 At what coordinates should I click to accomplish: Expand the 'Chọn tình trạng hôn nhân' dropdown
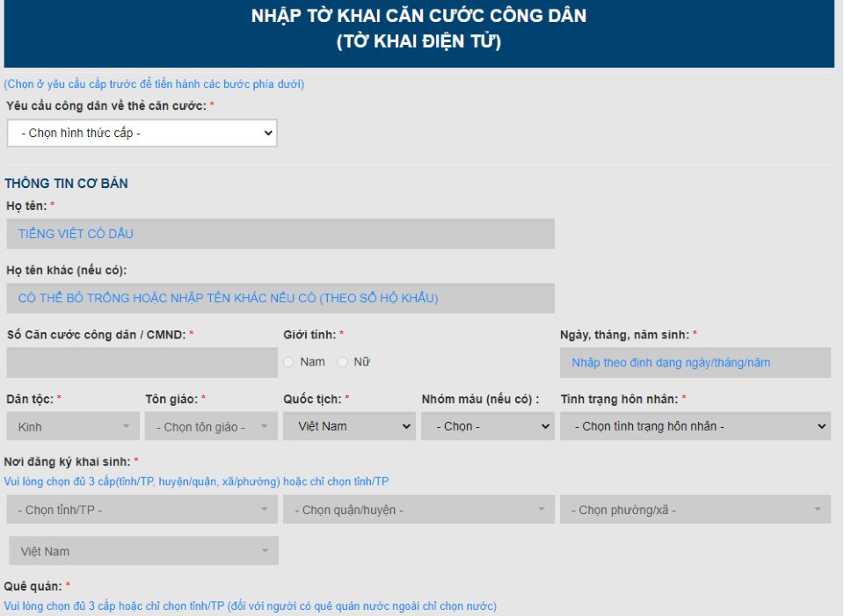695,426
